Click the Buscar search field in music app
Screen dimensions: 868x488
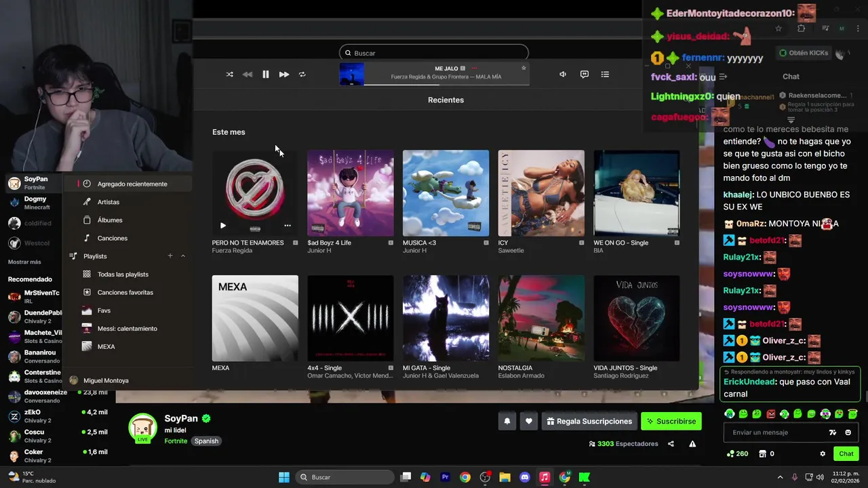click(434, 53)
